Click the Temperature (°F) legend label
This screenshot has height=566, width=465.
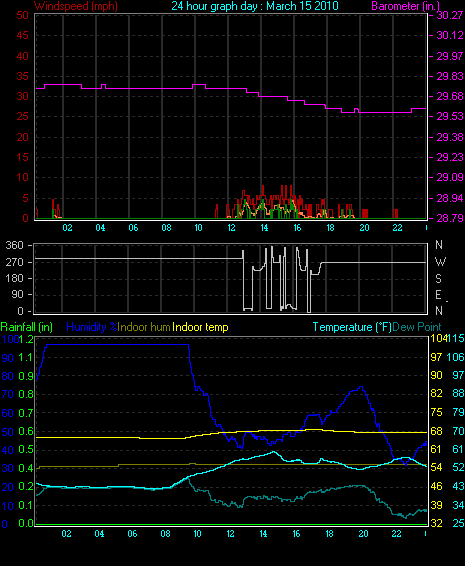[x=352, y=327]
